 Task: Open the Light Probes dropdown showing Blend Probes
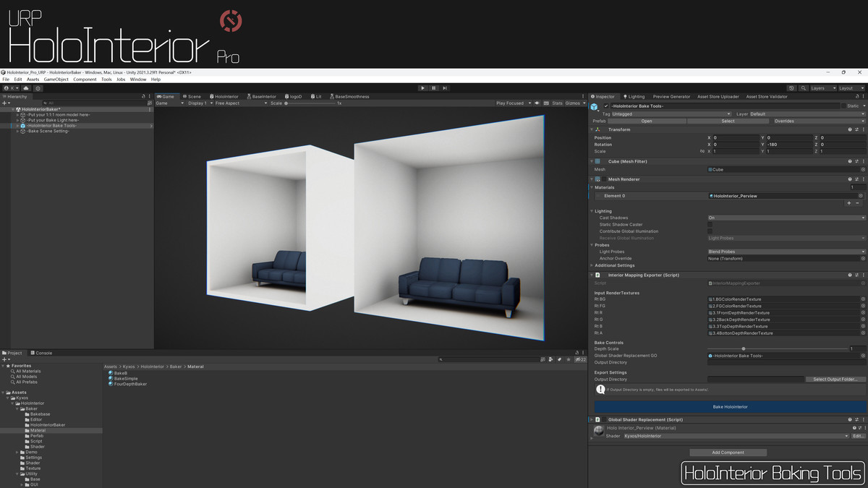786,252
